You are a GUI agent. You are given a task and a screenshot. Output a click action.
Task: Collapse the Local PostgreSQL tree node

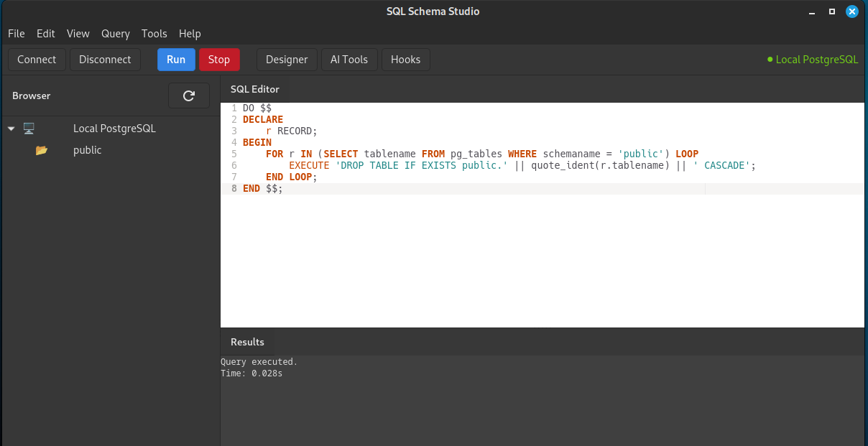pos(11,129)
